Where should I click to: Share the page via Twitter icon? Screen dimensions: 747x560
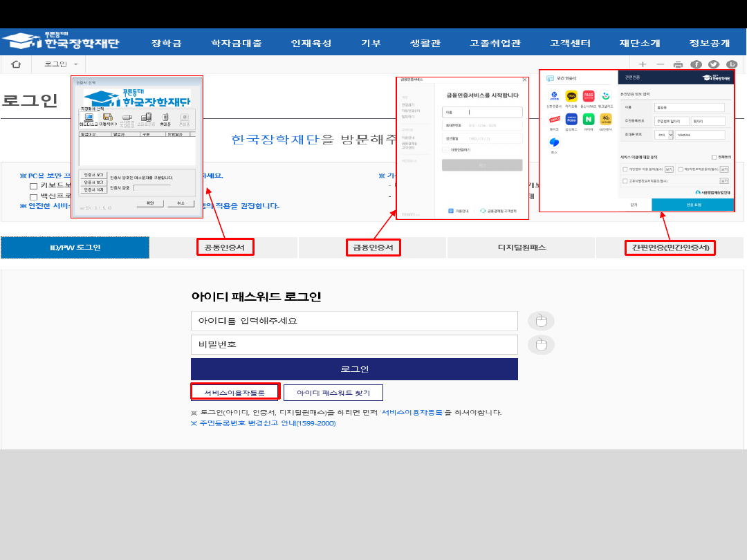[x=714, y=64]
